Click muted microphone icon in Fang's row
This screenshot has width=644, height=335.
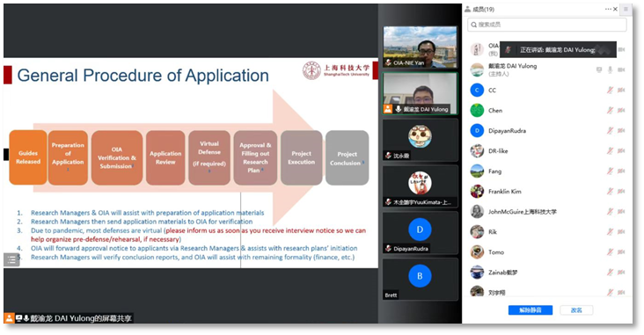[610, 171]
